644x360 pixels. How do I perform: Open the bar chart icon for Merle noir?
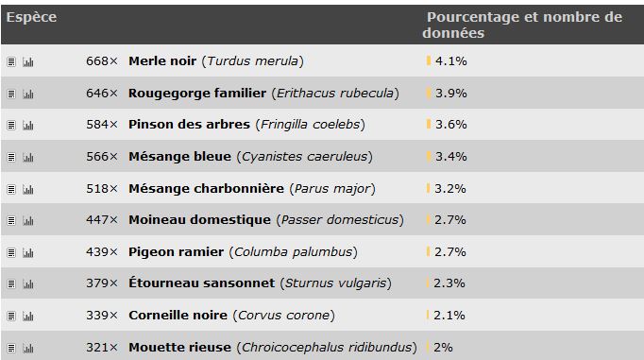(28, 62)
